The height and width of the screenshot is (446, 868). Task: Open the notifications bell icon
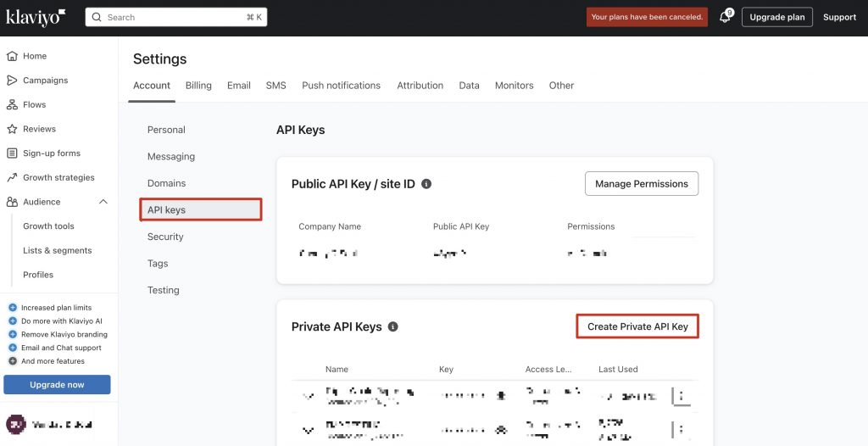(x=726, y=17)
